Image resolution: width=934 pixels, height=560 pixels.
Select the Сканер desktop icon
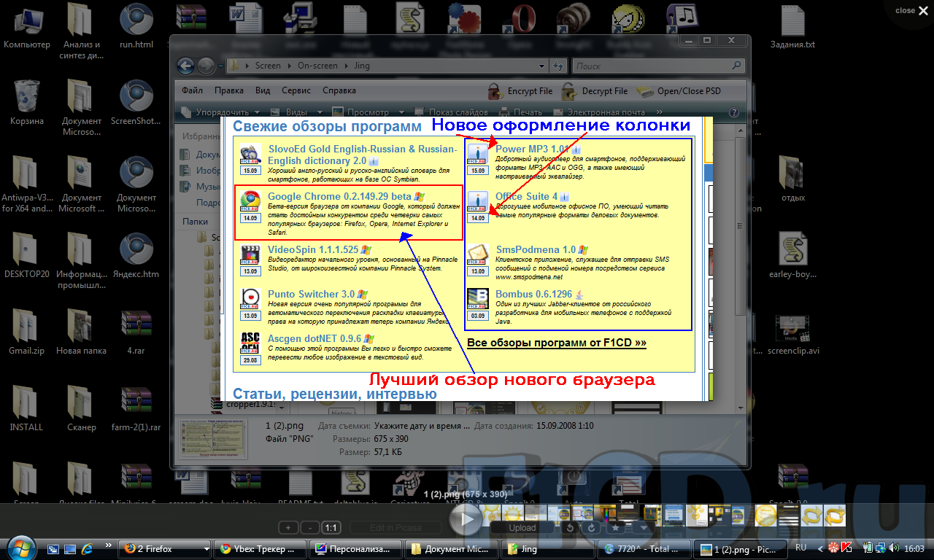coord(81,408)
